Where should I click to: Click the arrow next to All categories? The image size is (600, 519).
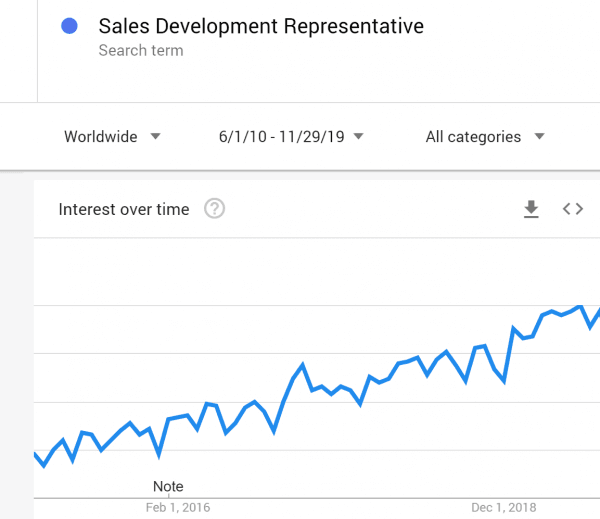(539, 137)
